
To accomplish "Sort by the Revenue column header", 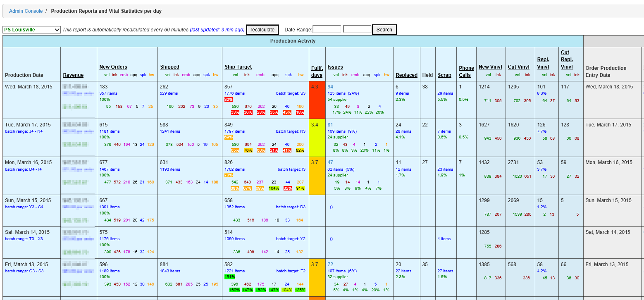I will pos(73,75).
